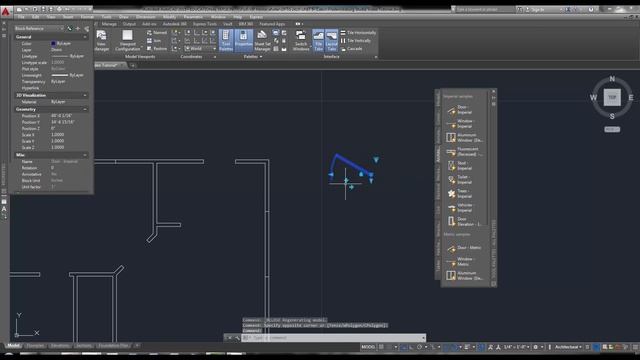The image size is (640, 360).
Task: Open the World UCS dropdown
Action: [200, 49]
